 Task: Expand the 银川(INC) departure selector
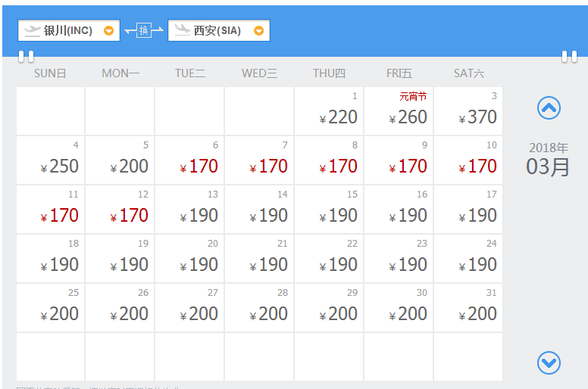(x=68, y=31)
